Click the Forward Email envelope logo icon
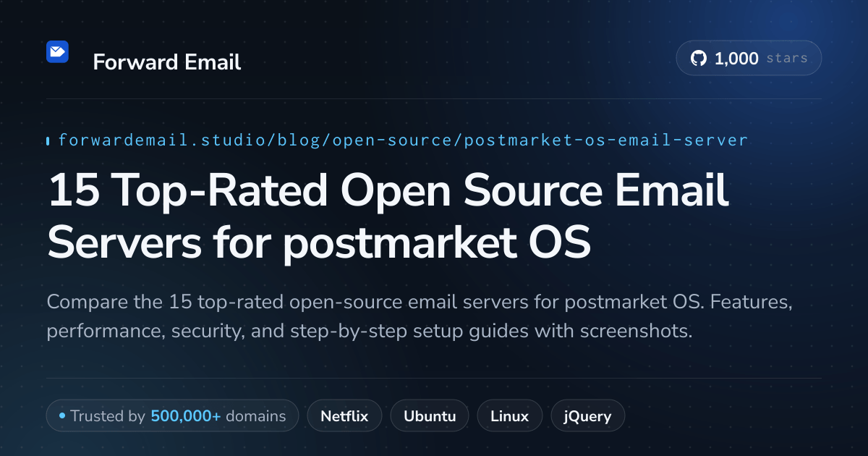The height and width of the screenshot is (456, 868). 57,51
